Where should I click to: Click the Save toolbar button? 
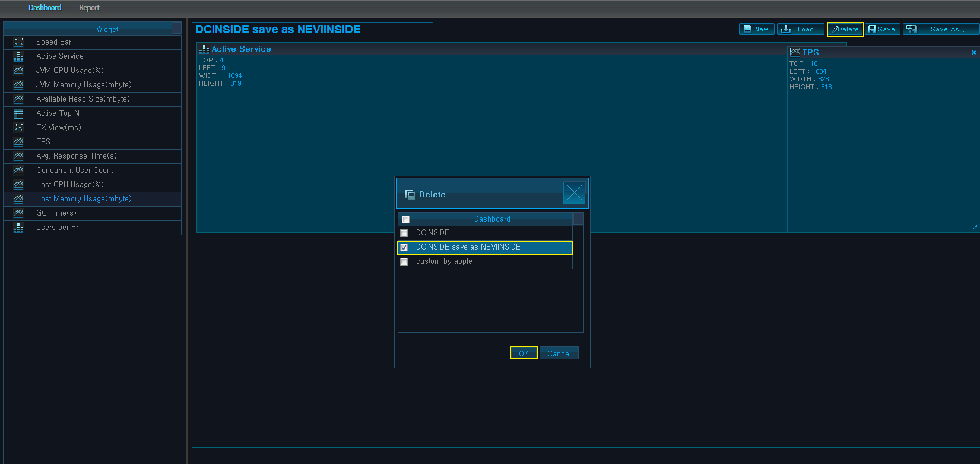point(882,29)
